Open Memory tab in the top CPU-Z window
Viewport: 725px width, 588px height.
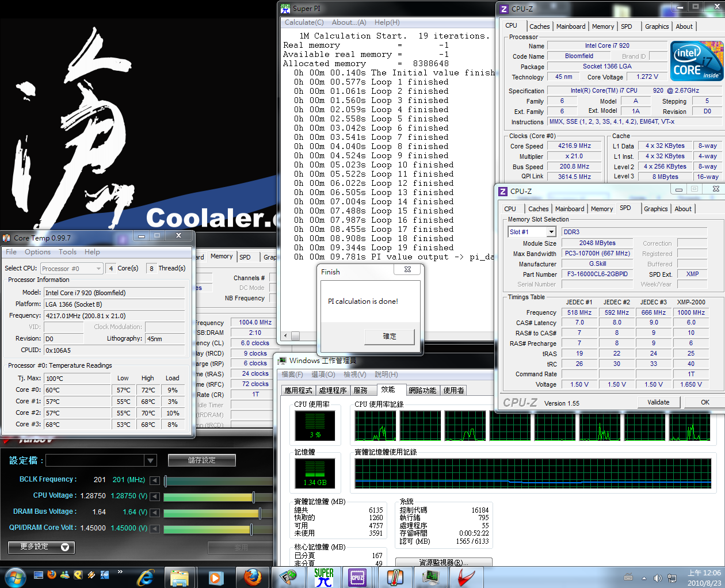602,26
